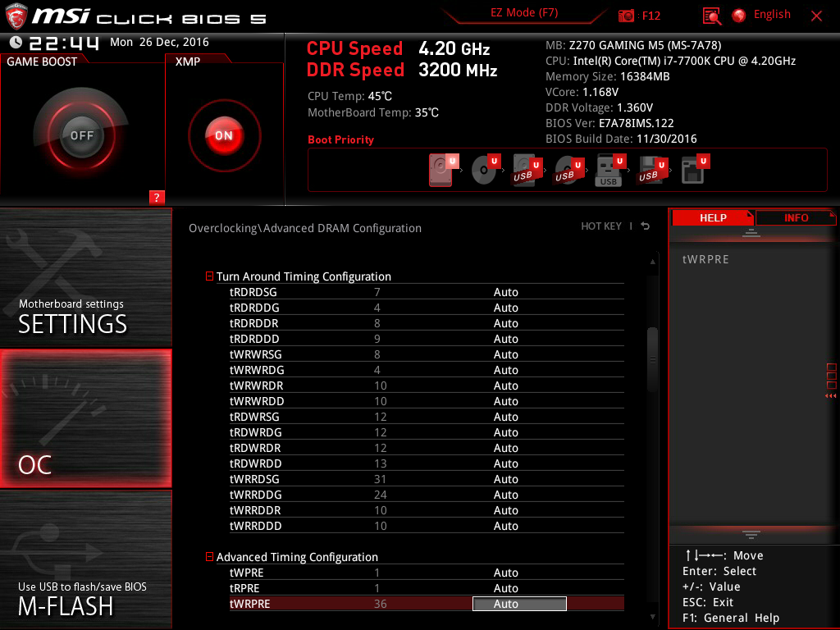Open the M-FLASH section
Screen dimensions: 840x630
click(x=85, y=559)
